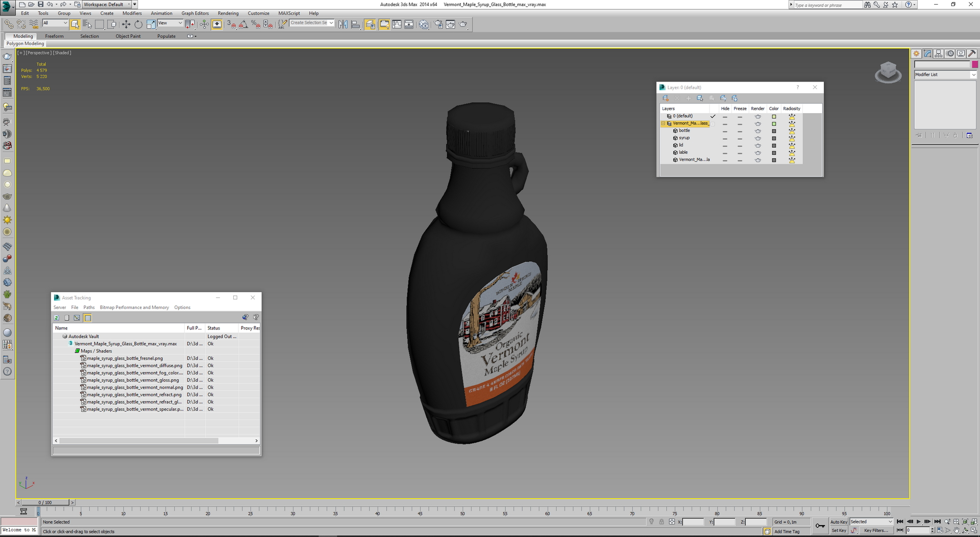Image resolution: width=980 pixels, height=537 pixels.
Task: Open the Create command panel tab
Action: [917, 54]
